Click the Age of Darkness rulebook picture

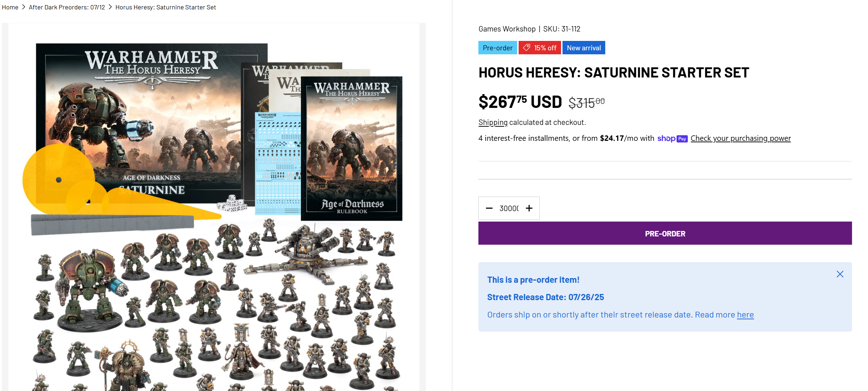point(352,148)
